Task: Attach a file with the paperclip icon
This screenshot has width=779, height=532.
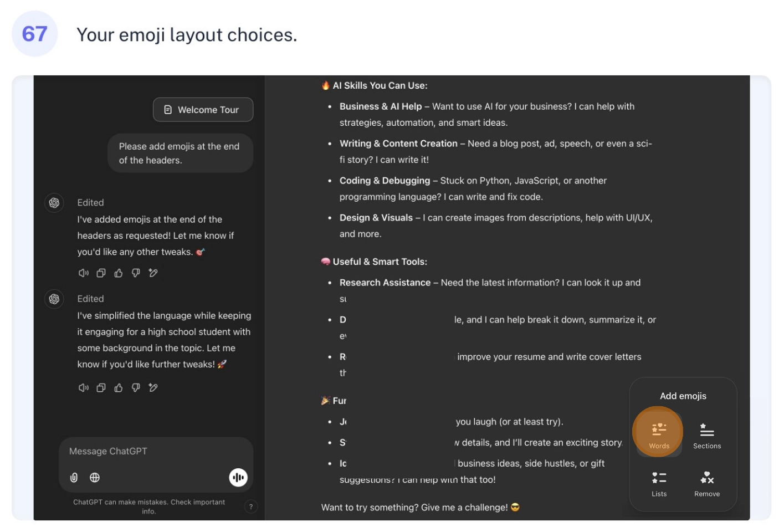Action: coord(74,478)
